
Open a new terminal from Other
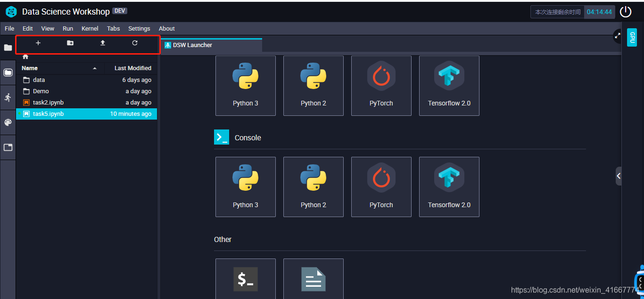click(246, 279)
